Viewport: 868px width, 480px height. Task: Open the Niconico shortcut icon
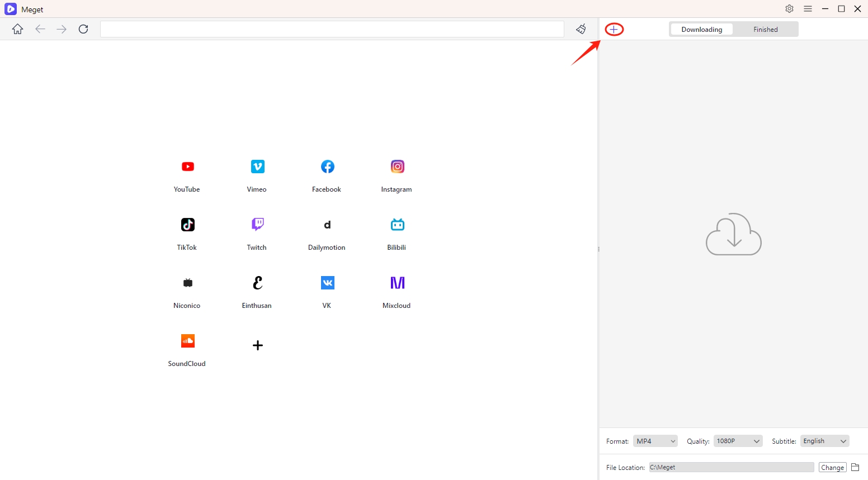click(188, 283)
